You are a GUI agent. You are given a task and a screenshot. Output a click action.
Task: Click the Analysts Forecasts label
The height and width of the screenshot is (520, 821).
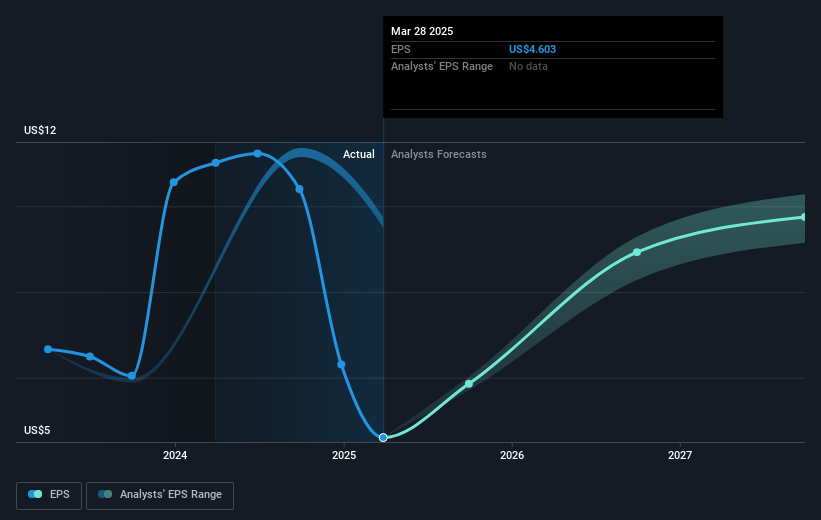[439, 154]
